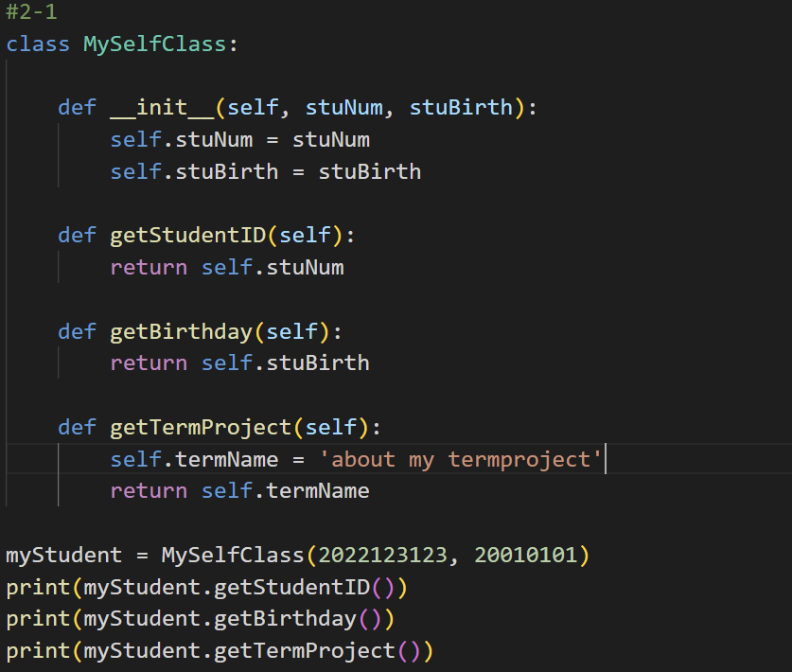Click 'self.termName' in the assignment line
The width and height of the screenshot is (792, 672).
click(194, 460)
